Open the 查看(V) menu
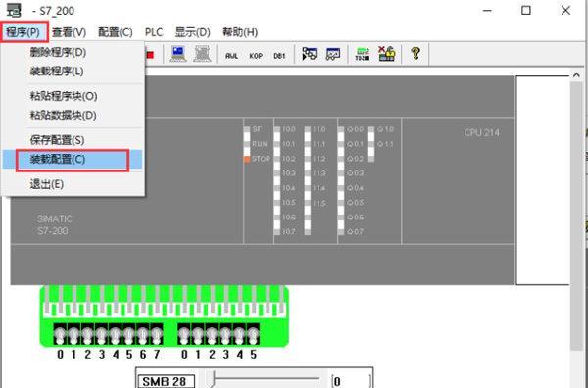The width and height of the screenshot is (588, 388). 69,32
